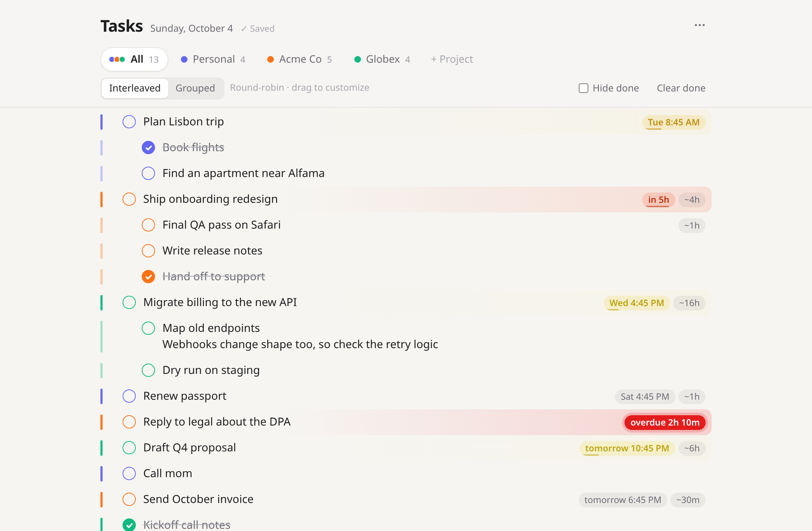This screenshot has width=812, height=531.
Task: Switch to Interleaved view
Action: [135, 88]
